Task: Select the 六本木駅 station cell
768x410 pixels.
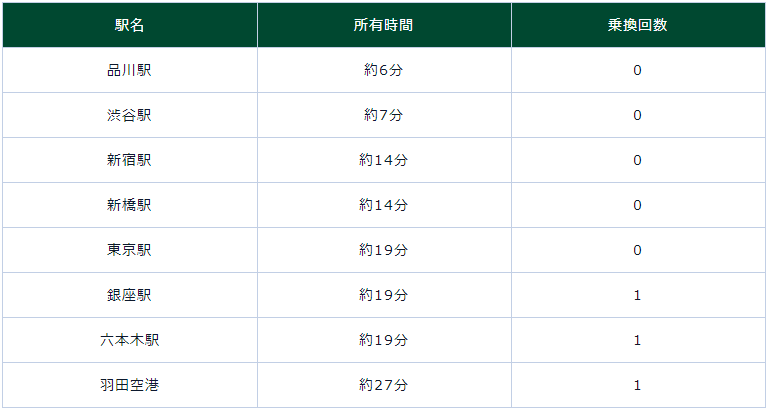Action: coord(129,340)
